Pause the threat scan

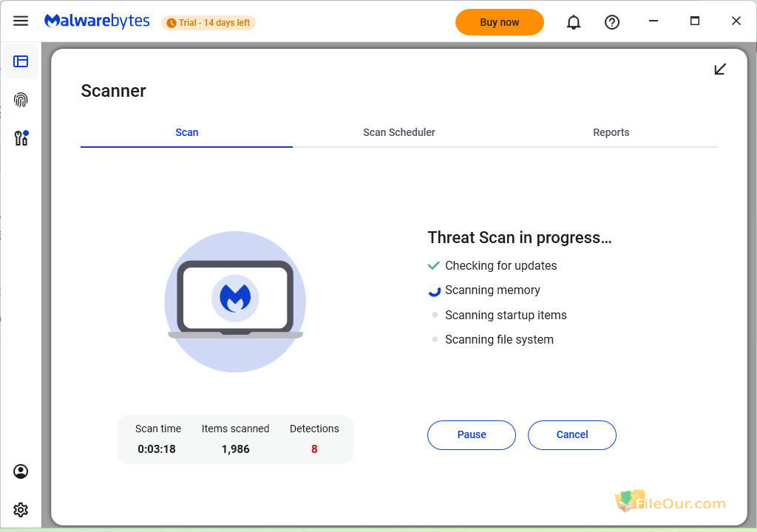[471, 434]
